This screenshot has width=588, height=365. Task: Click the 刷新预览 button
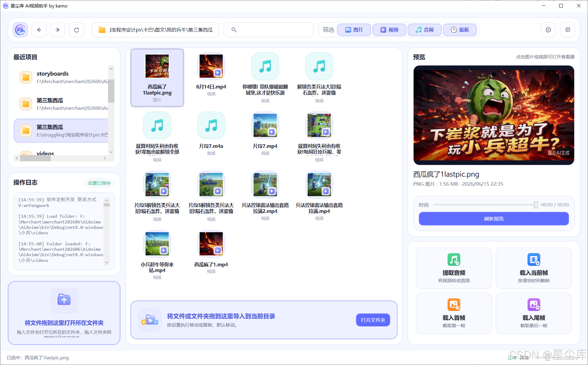pyautogui.click(x=494, y=219)
